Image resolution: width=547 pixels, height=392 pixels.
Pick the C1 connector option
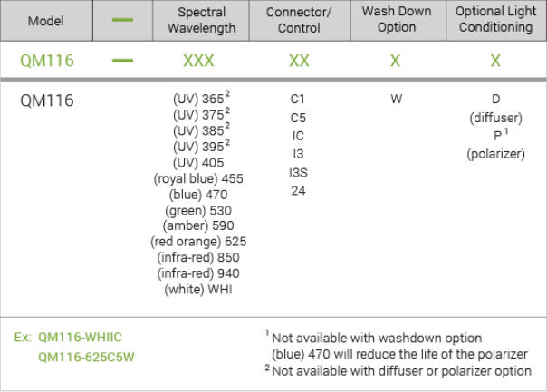click(298, 100)
